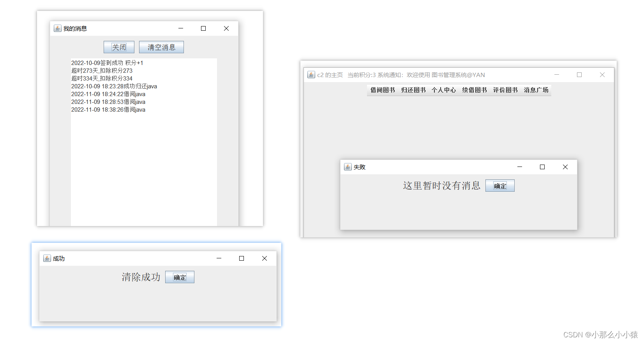The height and width of the screenshot is (342, 644).
Task: Maximize the 我的消息 window
Action: point(203,28)
